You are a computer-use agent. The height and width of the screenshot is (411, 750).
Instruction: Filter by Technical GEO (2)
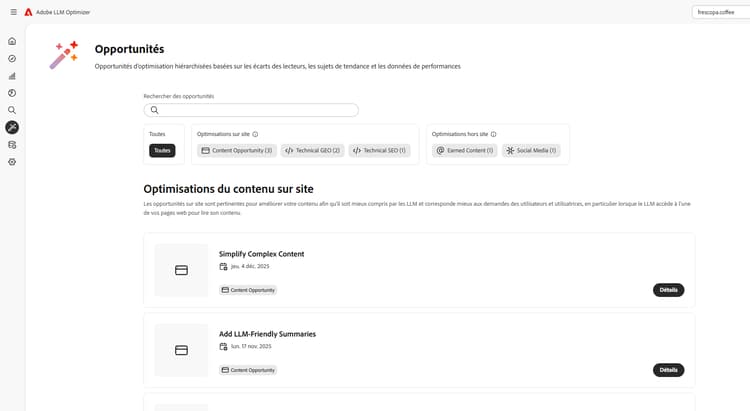point(313,150)
